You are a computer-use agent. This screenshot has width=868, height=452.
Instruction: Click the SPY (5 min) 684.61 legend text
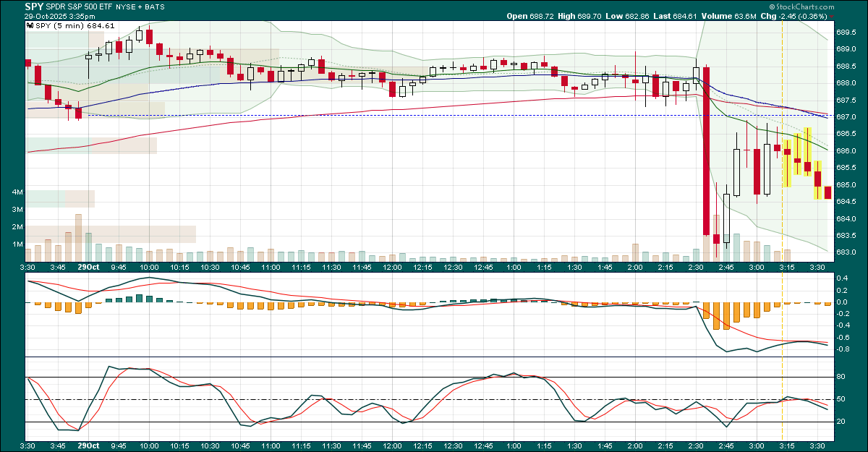75,26
